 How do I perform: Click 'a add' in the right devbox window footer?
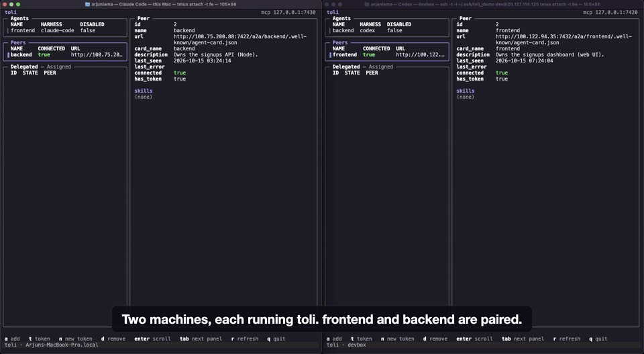[x=334, y=339]
